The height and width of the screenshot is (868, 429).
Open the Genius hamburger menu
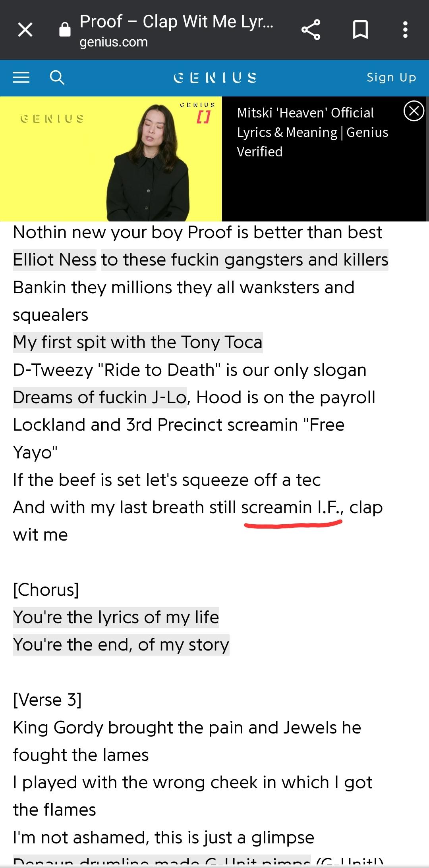(x=21, y=77)
